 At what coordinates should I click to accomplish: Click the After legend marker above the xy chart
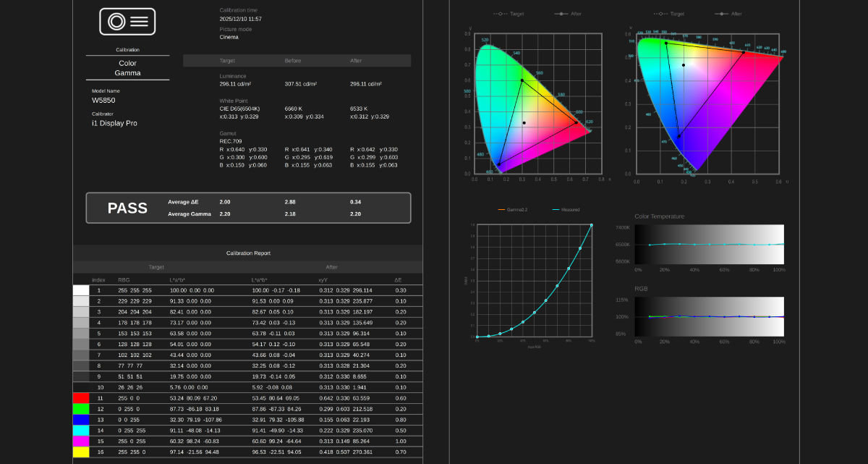[561, 14]
